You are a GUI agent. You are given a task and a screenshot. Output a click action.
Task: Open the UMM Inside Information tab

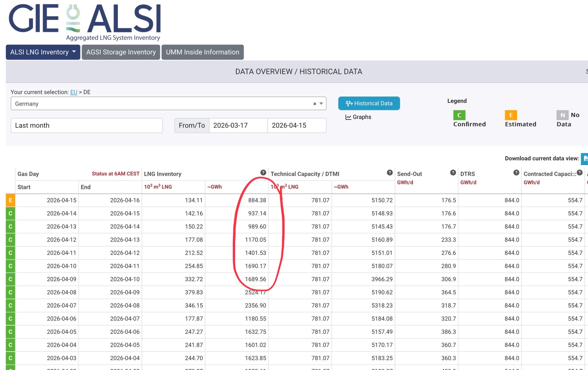click(202, 52)
